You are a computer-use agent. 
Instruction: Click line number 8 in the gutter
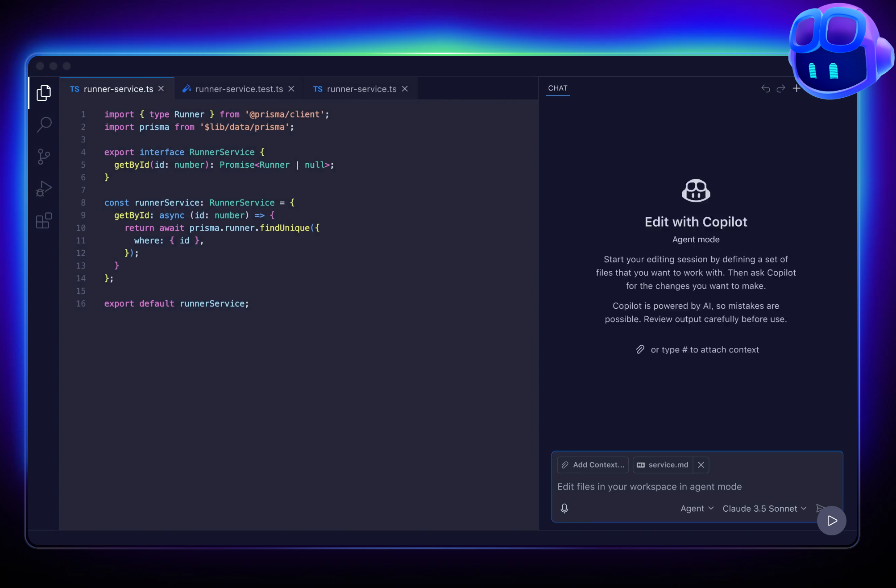tap(83, 203)
